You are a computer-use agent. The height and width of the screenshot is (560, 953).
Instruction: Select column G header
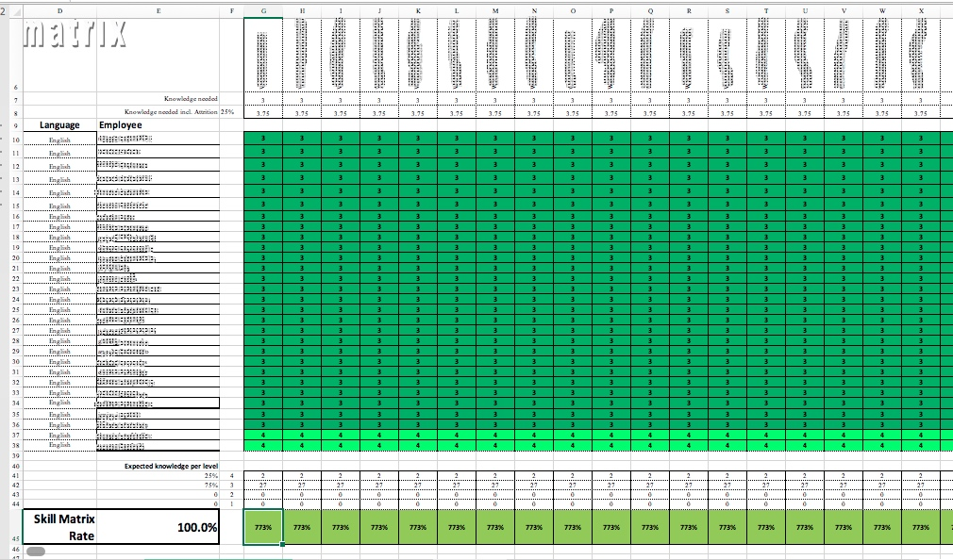coord(263,11)
